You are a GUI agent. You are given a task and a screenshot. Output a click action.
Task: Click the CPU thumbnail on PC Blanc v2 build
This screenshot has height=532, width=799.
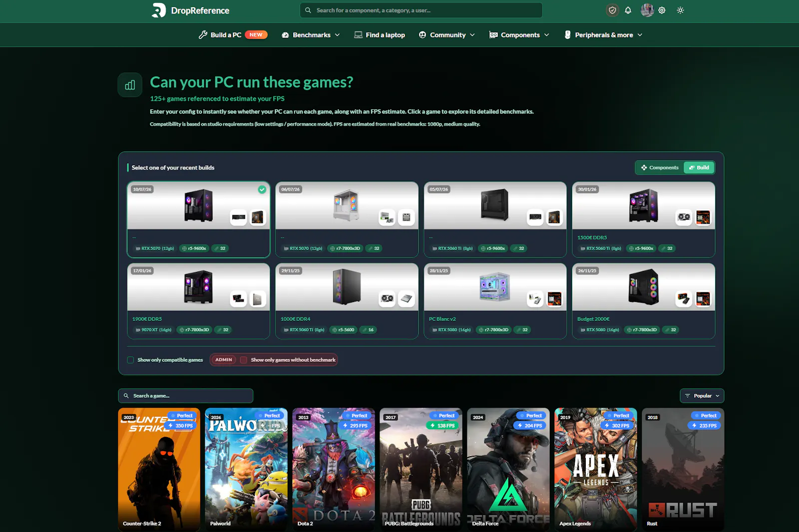pyautogui.click(x=554, y=299)
